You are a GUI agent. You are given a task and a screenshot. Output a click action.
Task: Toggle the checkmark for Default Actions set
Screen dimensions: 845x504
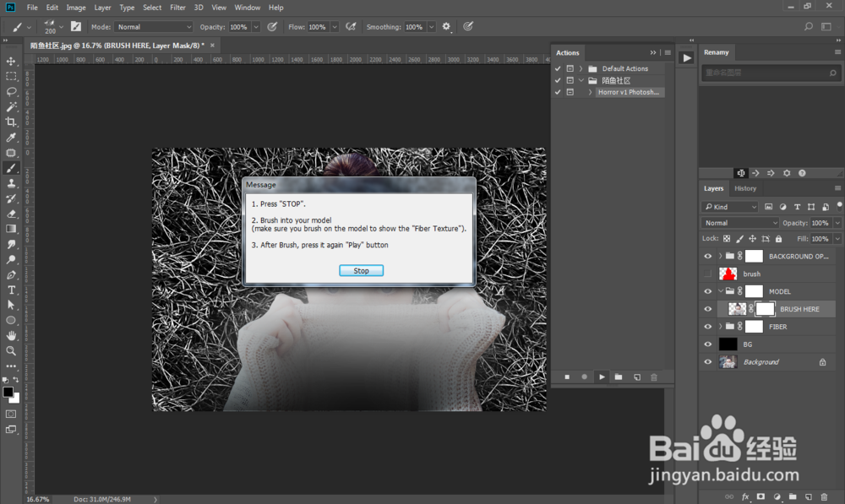click(x=558, y=68)
